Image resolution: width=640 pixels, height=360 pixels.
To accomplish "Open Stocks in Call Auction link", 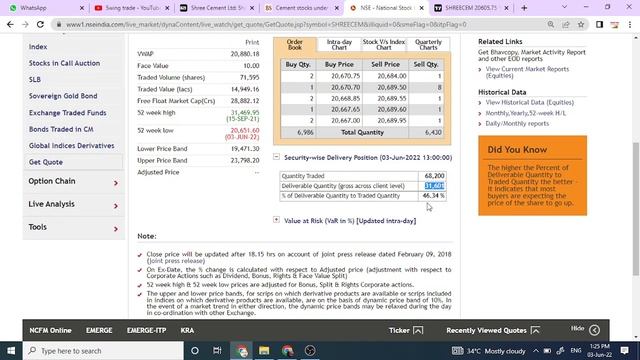I will point(64,63).
